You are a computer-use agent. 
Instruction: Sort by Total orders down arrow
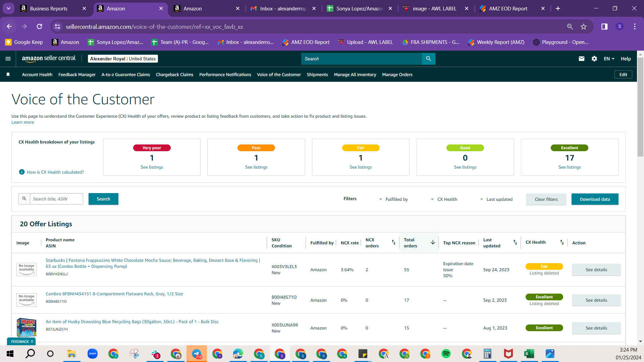pyautogui.click(x=433, y=242)
